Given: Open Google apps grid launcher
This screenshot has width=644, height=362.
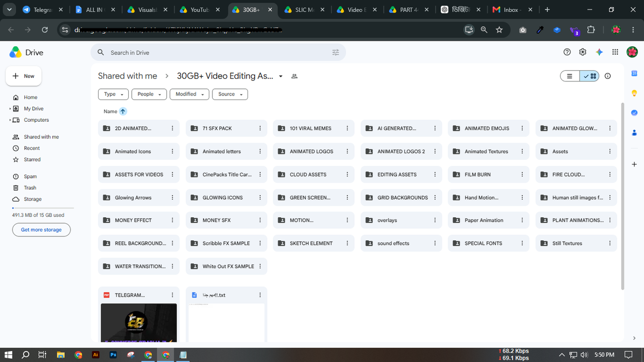Looking at the screenshot, I should click(x=615, y=52).
